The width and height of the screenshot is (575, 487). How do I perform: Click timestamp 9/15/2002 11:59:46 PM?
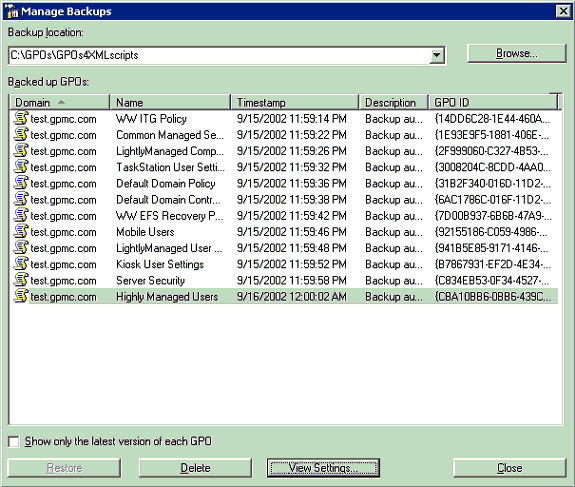(292, 232)
